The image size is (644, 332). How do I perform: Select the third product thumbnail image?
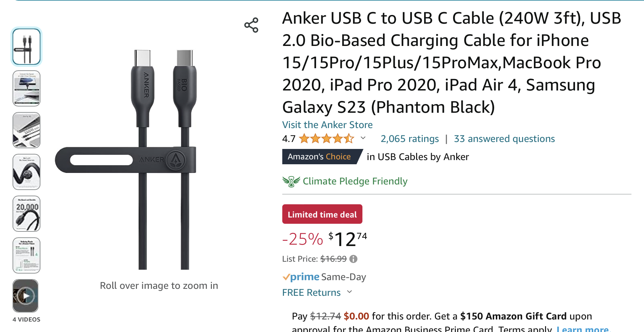pos(26,130)
